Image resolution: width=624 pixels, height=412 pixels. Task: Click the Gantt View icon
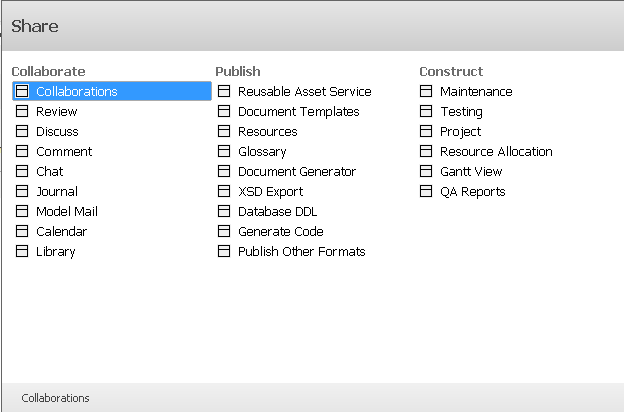tap(426, 172)
